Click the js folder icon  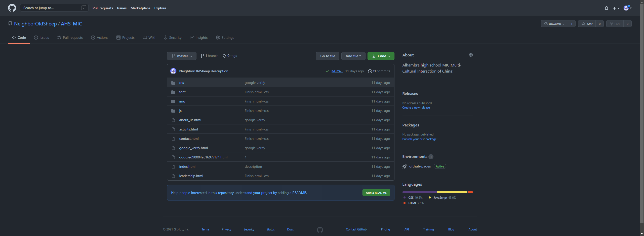pyautogui.click(x=173, y=111)
